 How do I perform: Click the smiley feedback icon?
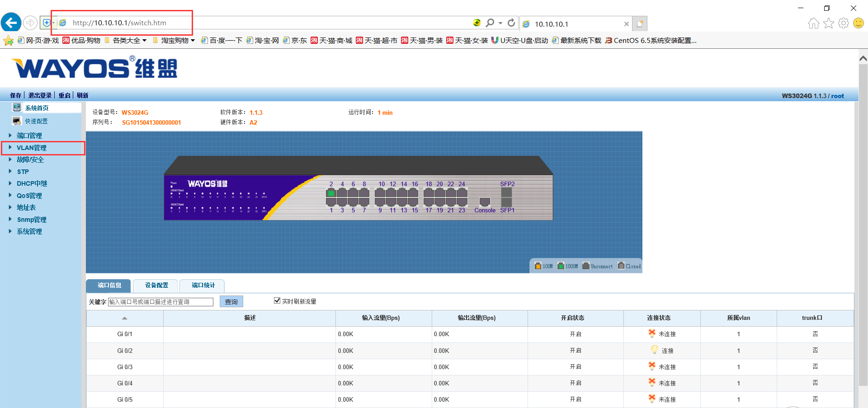coord(859,23)
